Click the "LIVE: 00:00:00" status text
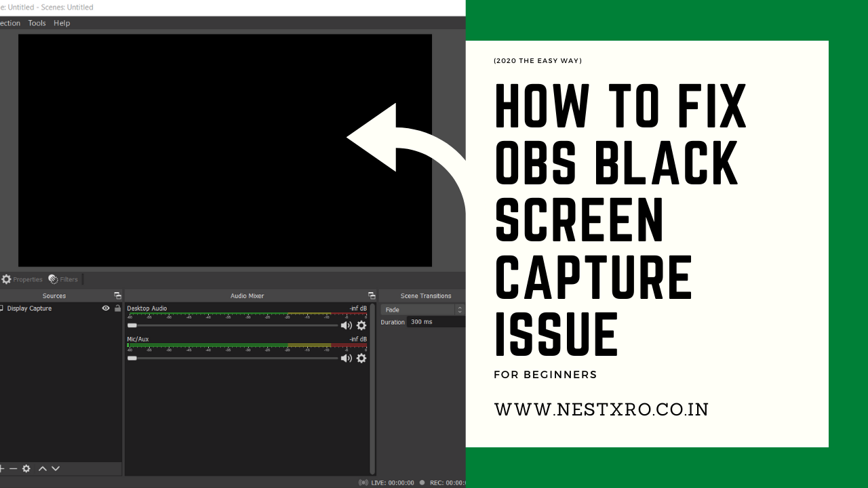Screen dimensions: 868x488 coord(393,483)
